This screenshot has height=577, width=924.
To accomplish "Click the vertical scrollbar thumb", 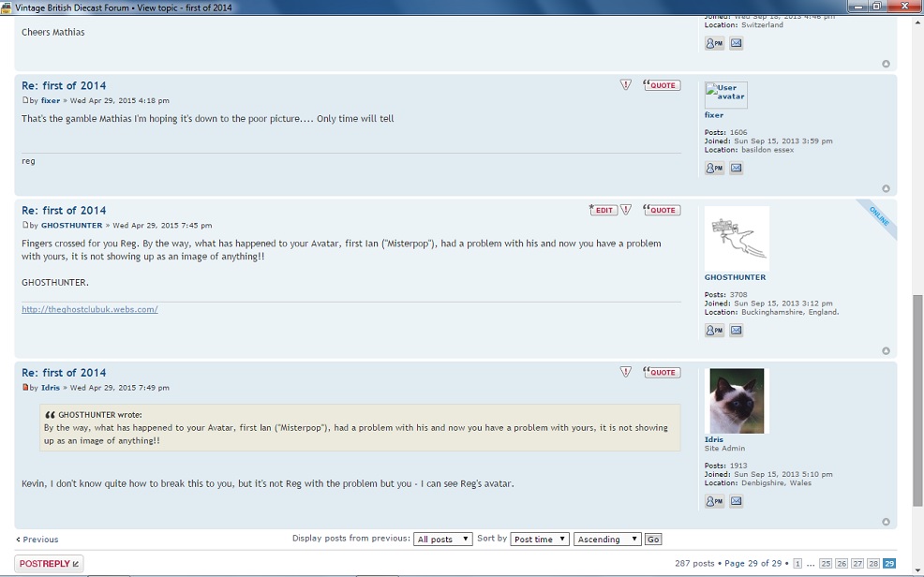I will (917, 401).
